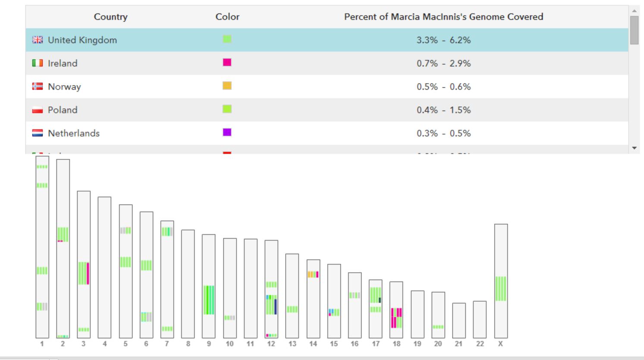Click the pink segment on chromosome 3
The width and height of the screenshot is (644, 360).
88,273
